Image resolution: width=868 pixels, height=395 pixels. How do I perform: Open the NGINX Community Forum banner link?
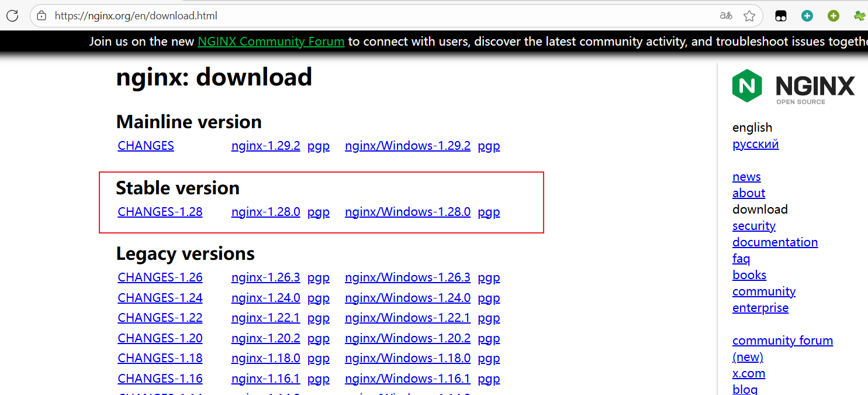pyautogui.click(x=271, y=42)
